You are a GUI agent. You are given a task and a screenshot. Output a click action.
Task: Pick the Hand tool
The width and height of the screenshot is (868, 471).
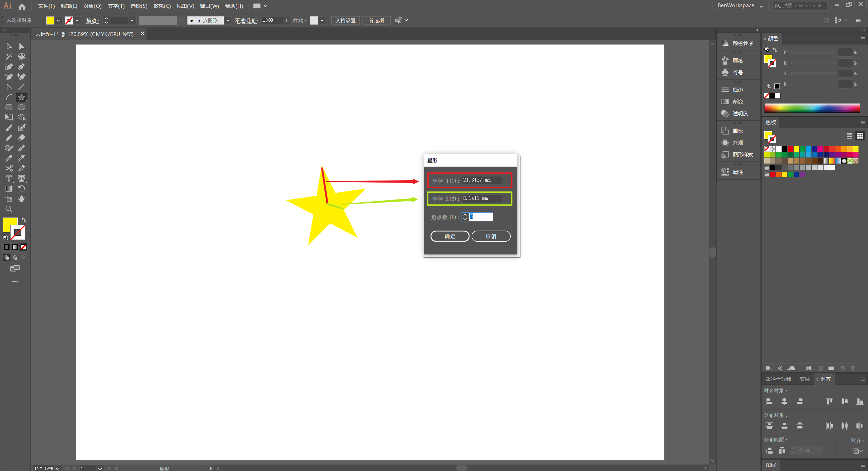click(21, 199)
